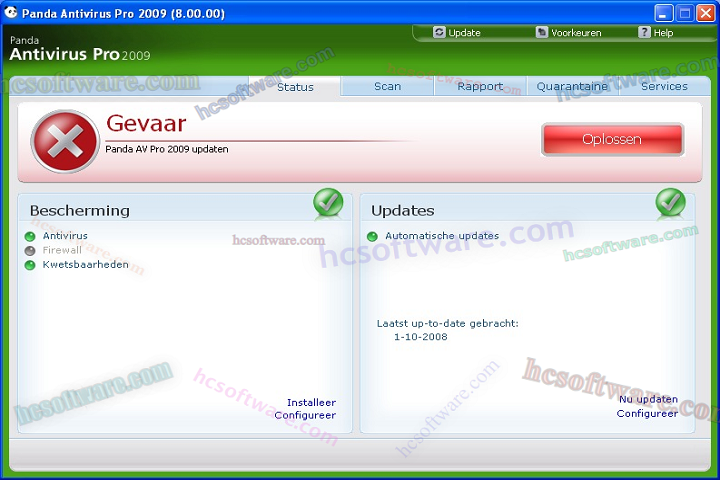Screen dimensions: 720x480
Task: Click the Automatische updates entry
Action: point(442,236)
